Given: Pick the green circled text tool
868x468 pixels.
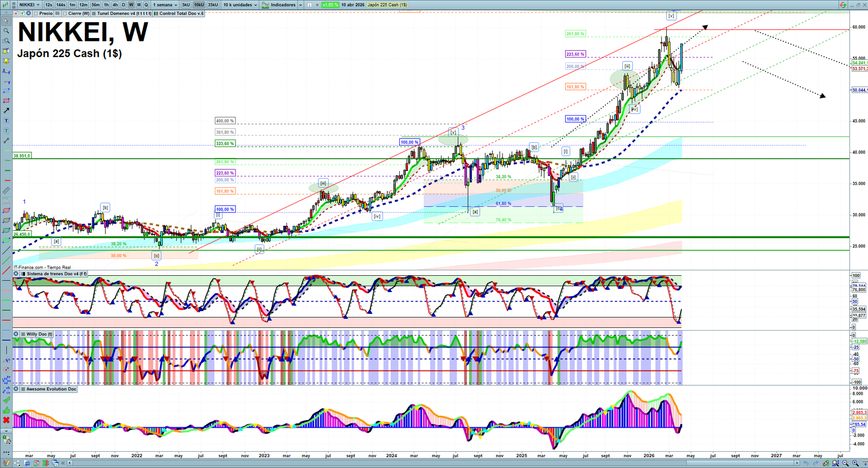Looking at the screenshot, I should (6, 131).
